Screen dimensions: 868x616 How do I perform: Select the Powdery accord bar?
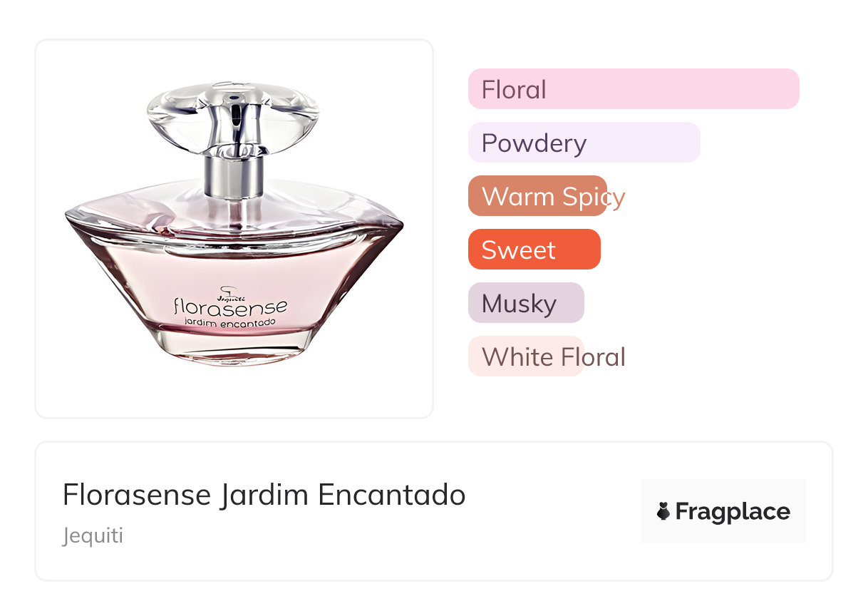click(584, 143)
